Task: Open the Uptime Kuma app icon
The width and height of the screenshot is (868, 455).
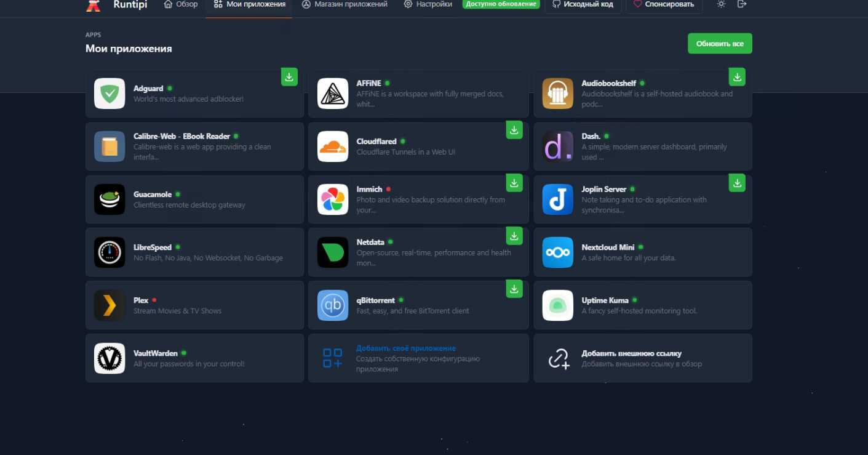Action: 557,305
